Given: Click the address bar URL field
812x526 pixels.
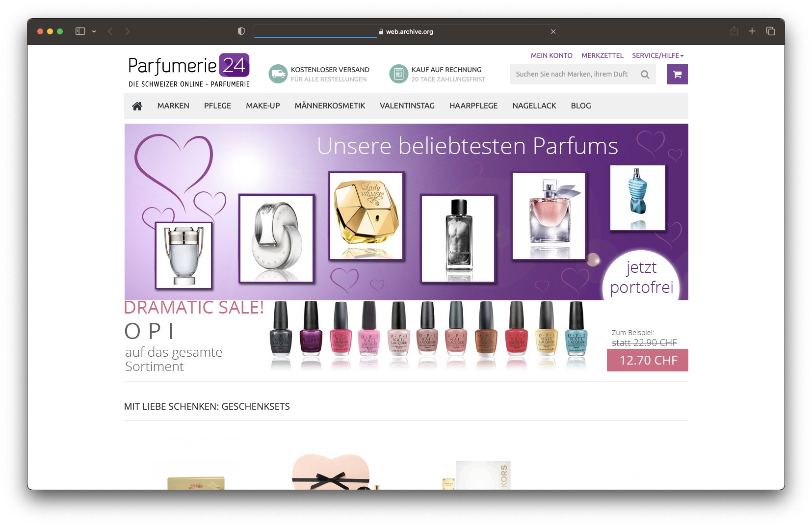Looking at the screenshot, I should (406, 31).
